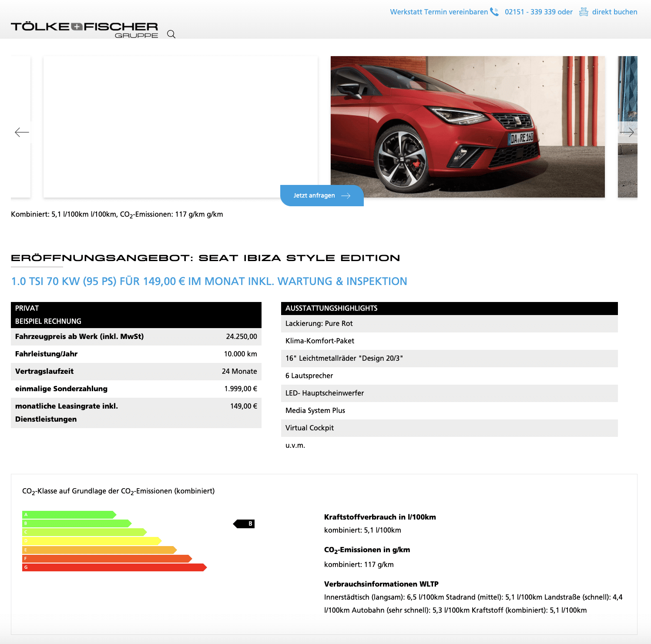The width and height of the screenshot is (651, 644).
Task: Click the booking calendar icon
Action: 584,12
